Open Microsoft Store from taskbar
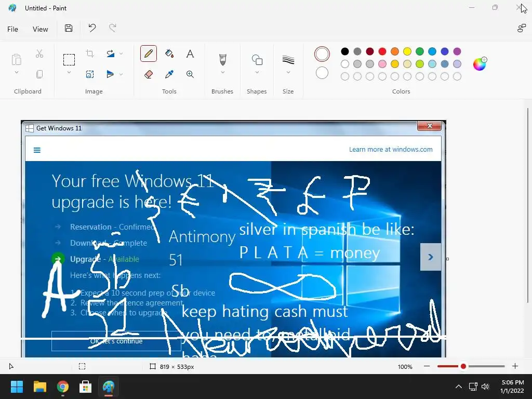Image resolution: width=532 pixels, height=399 pixels. coord(86,387)
